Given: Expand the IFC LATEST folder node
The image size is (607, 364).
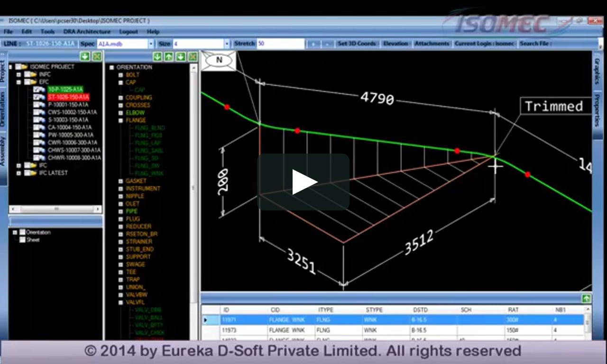Looking at the screenshot, I should click(x=18, y=173).
